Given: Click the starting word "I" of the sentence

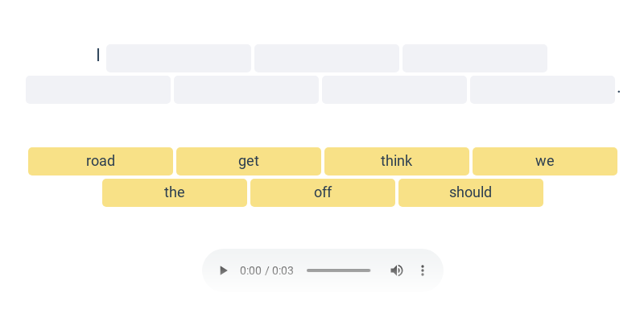Looking at the screenshot, I should [98, 55].
